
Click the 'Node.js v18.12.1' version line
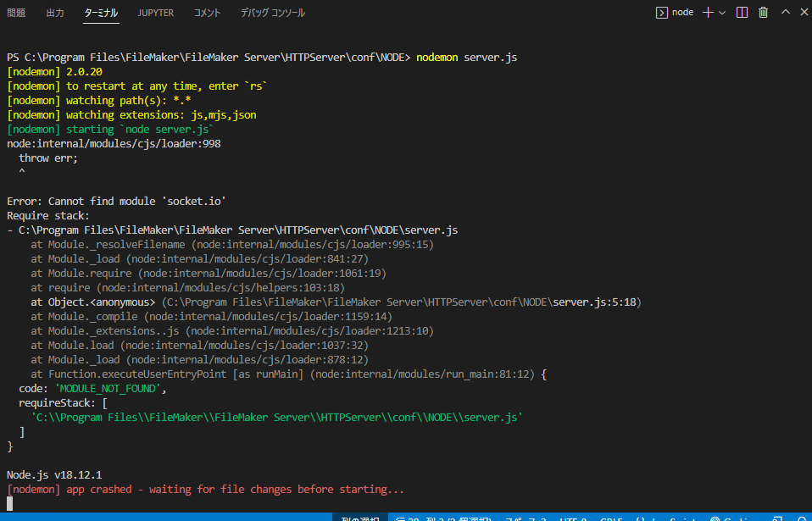point(54,475)
